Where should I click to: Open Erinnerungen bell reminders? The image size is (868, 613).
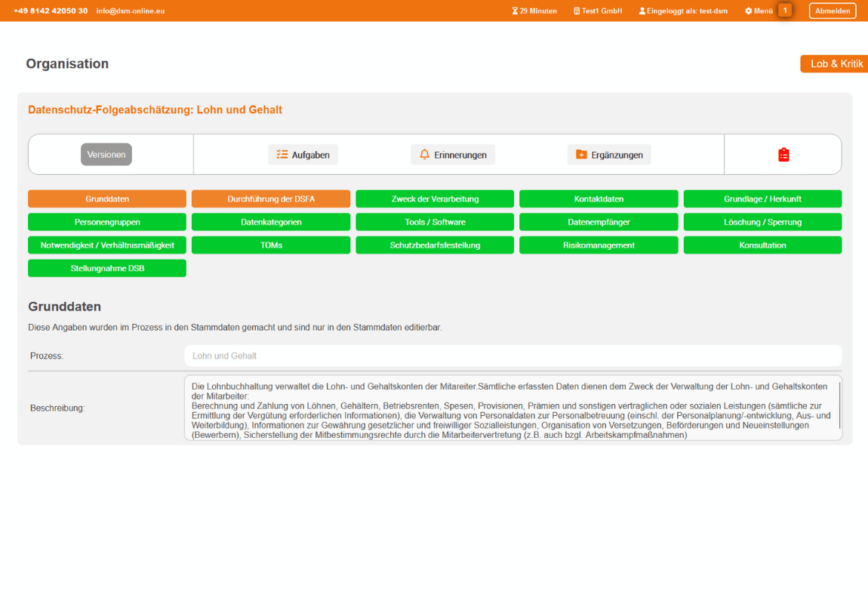tap(452, 155)
